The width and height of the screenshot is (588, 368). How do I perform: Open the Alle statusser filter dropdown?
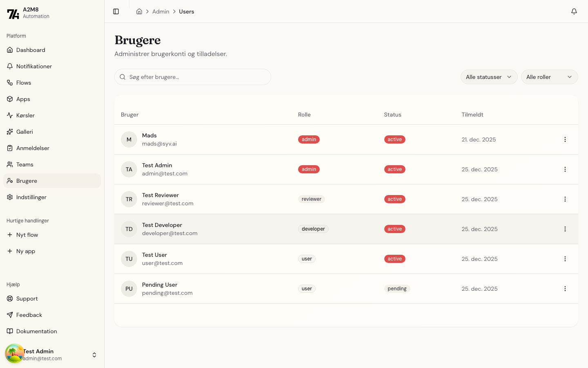tap(489, 77)
